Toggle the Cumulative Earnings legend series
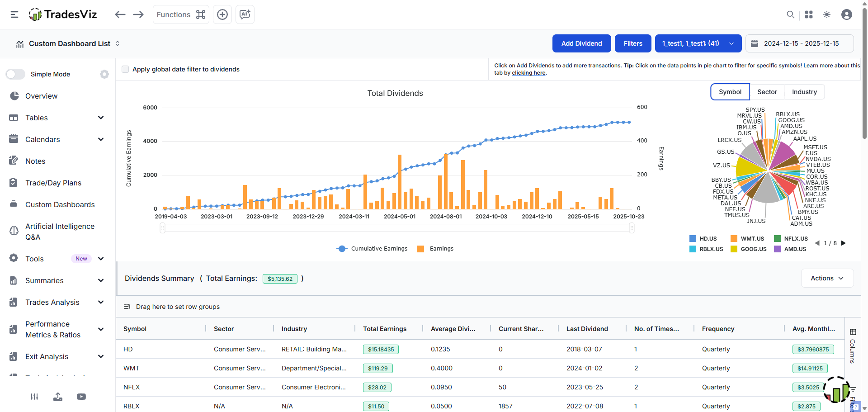 (372, 249)
